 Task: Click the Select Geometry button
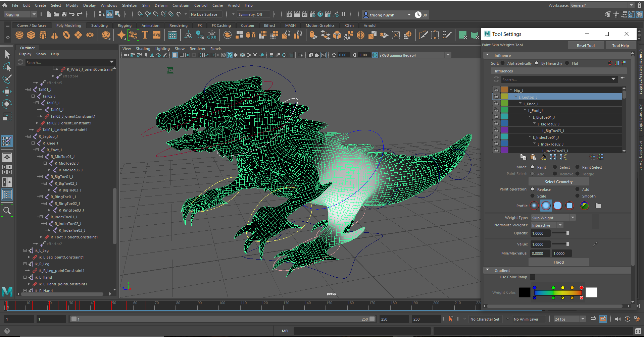558,181
